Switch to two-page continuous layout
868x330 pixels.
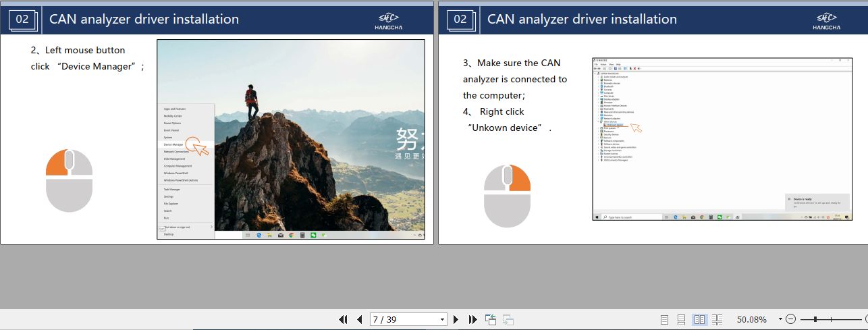pyautogui.click(x=717, y=319)
